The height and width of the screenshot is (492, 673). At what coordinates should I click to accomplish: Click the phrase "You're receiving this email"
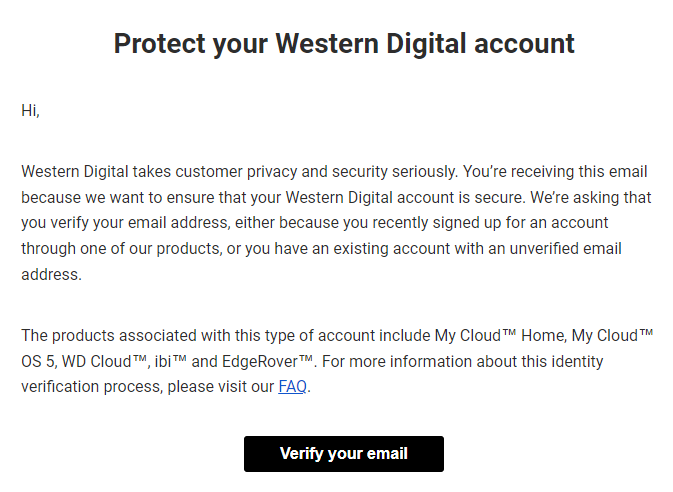[555, 172]
